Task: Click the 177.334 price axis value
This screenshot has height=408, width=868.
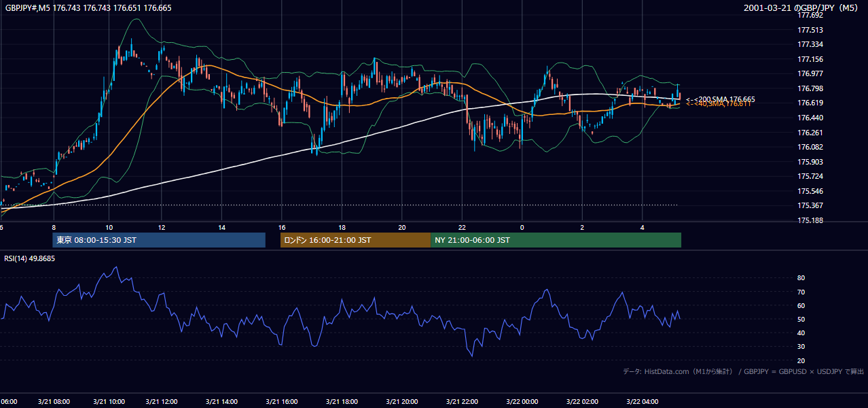Action: pos(810,44)
